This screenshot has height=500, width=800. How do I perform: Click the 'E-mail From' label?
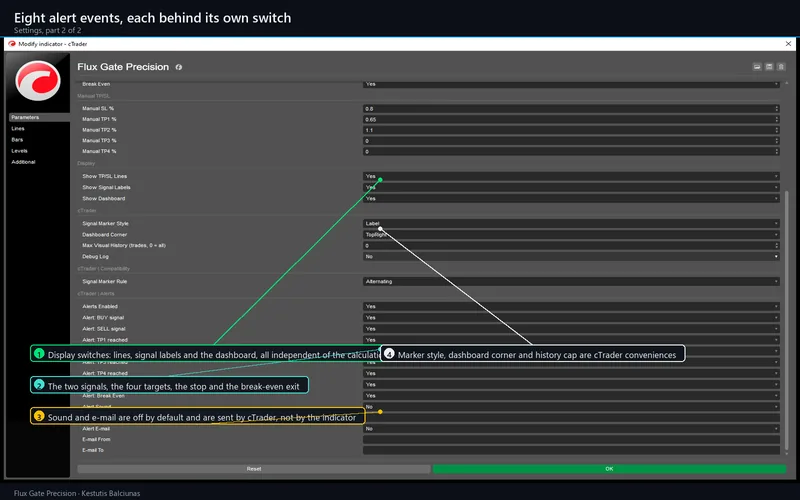click(x=96, y=440)
